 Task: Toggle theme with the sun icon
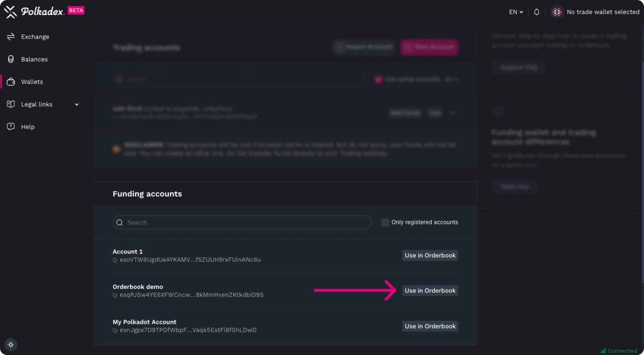(x=11, y=344)
